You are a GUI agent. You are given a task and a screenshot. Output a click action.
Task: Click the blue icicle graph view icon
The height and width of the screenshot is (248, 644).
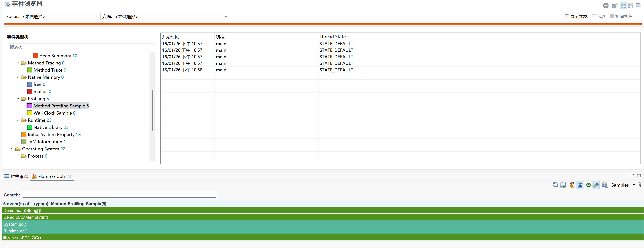tap(579, 185)
